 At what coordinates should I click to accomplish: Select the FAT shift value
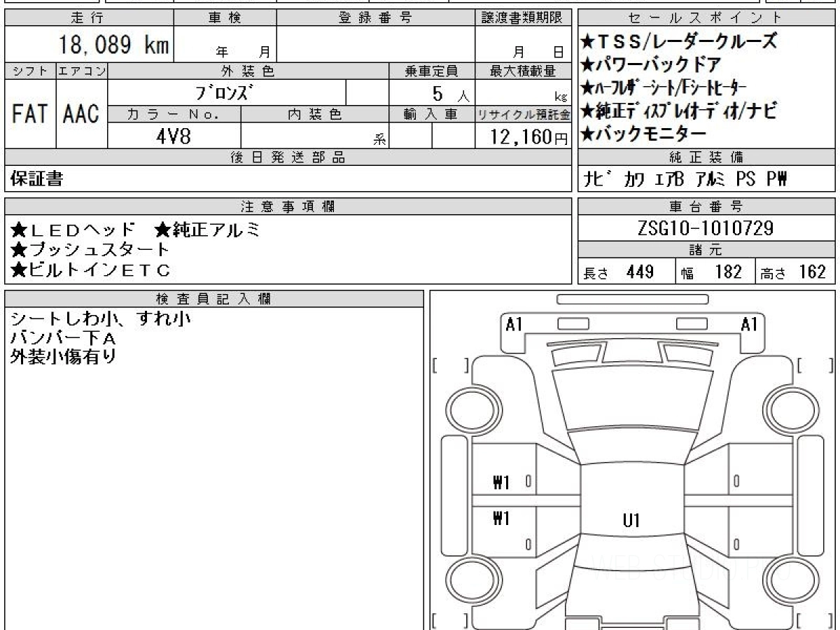click(x=30, y=114)
